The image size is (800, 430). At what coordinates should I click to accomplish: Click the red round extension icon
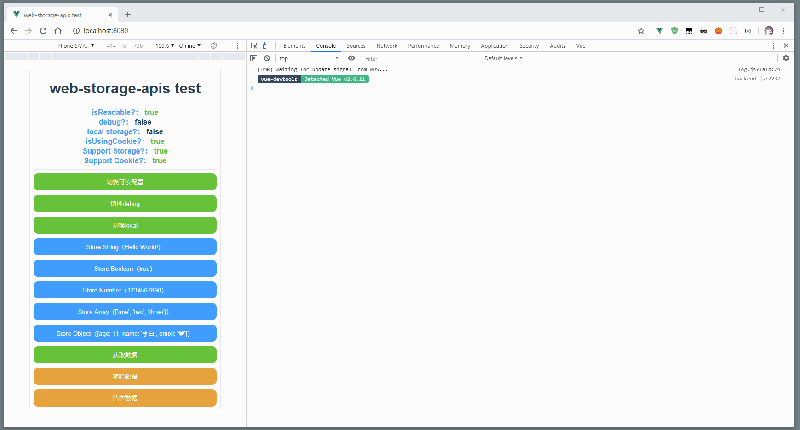pos(718,31)
